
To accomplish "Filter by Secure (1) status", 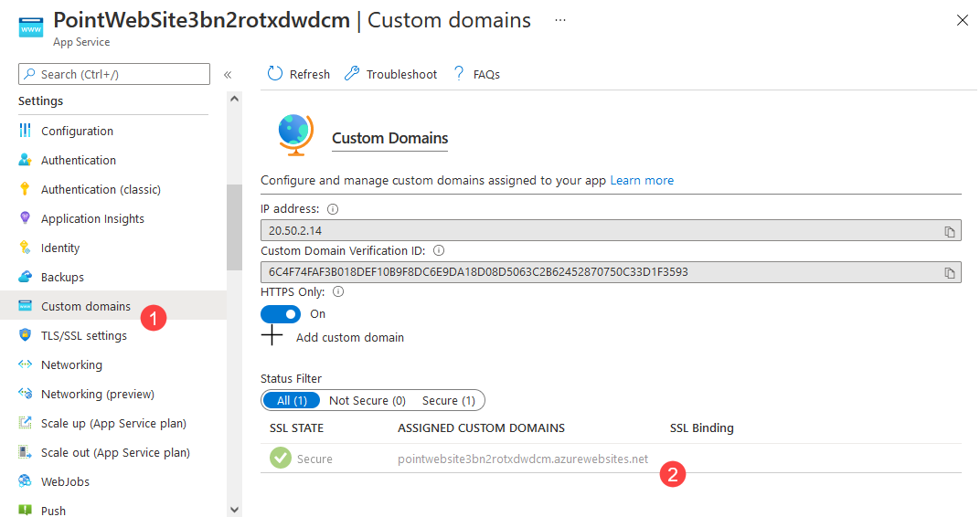I will click(449, 400).
